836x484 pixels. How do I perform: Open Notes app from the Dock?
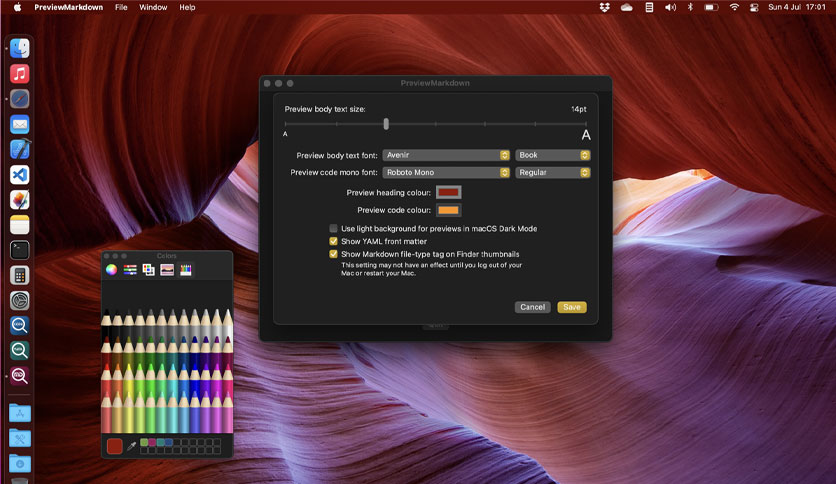pyautogui.click(x=20, y=225)
